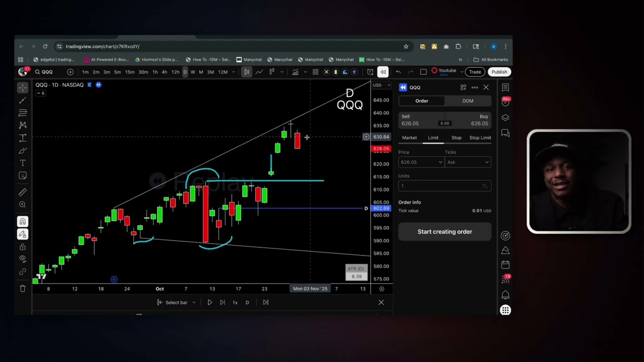
Task: Select the 1m timeframe
Action: 86,72
